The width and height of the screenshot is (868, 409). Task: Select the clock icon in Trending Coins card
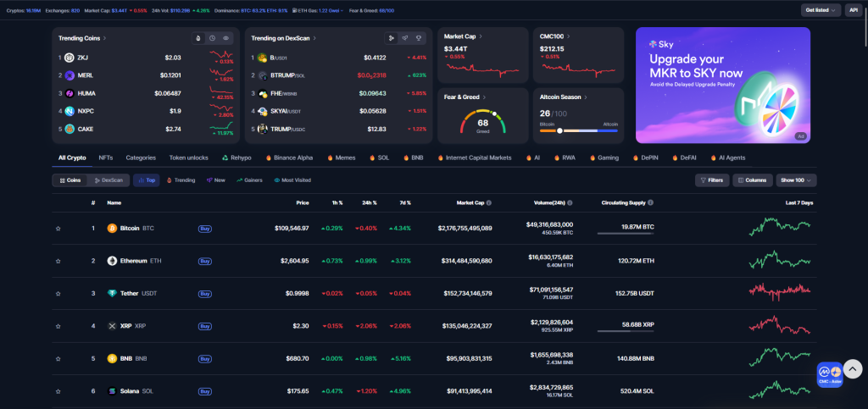(212, 38)
